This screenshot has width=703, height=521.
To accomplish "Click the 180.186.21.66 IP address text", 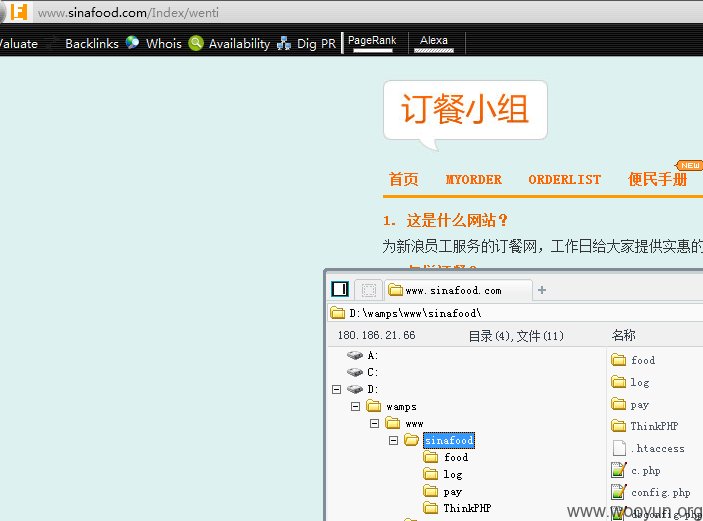I will click(377, 335).
